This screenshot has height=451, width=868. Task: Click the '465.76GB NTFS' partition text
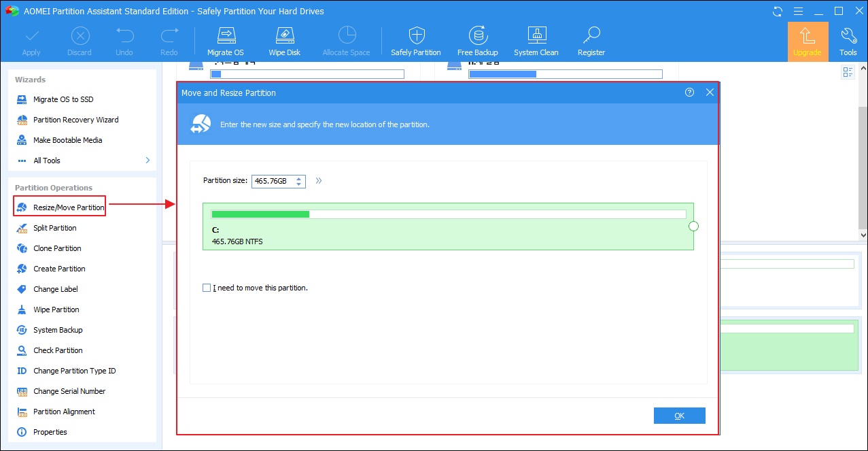click(237, 241)
